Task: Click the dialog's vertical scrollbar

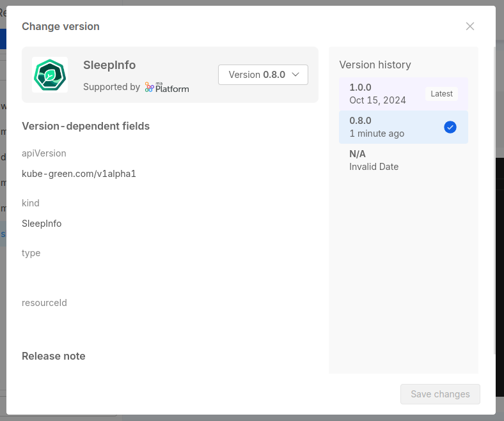Action: pos(494,192)
